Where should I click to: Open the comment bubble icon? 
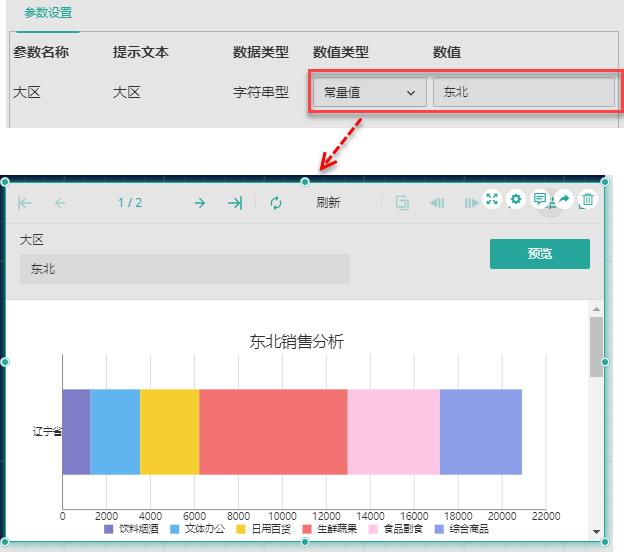click(540, 199)
